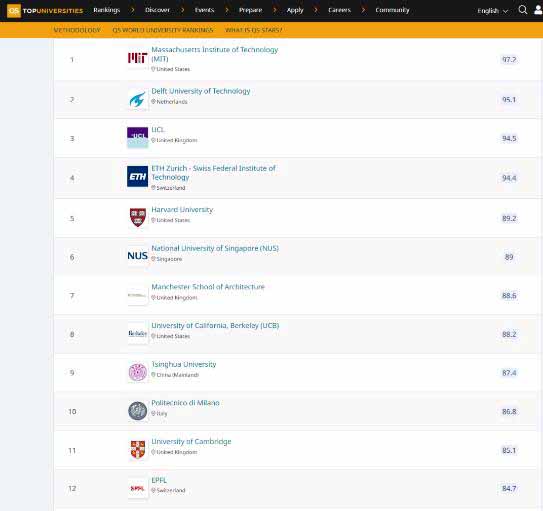Viewport: 543px width, 511px height.
Task: Click the UCL purple logo
Action: click(137, 137)
